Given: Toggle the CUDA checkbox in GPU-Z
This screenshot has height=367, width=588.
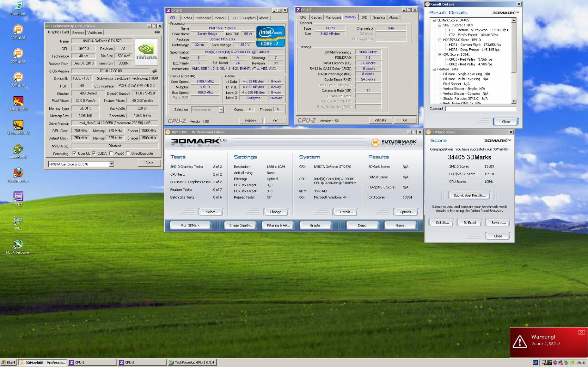Looking at the screenshot, I should click(94, 153).
